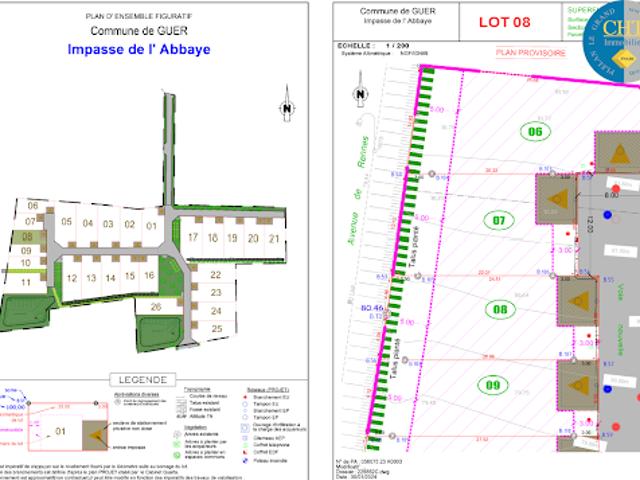Viewport: 640px width, 480px height.
Task: Select lot 18 on the overview plan
Action: tap(213, 238)
